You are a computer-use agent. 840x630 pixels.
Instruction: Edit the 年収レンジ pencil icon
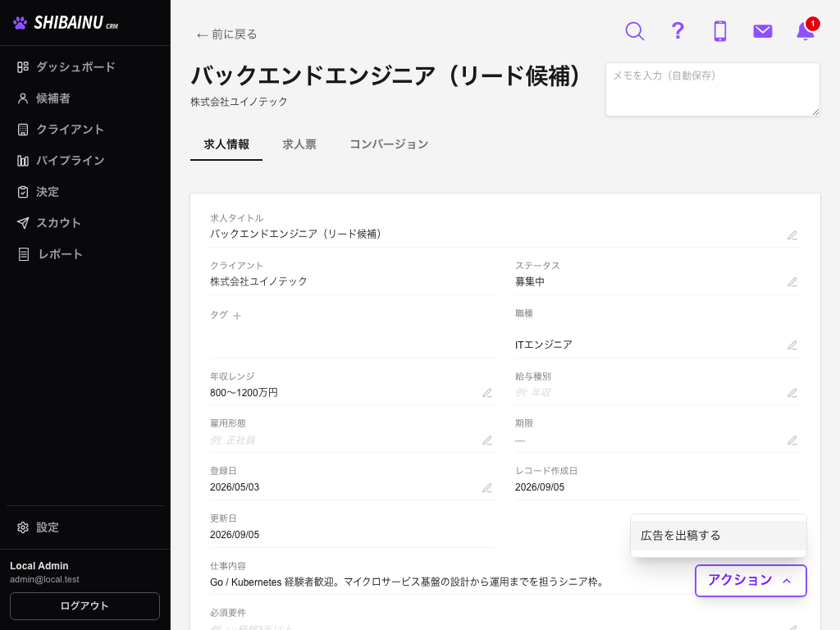[487, 393]
